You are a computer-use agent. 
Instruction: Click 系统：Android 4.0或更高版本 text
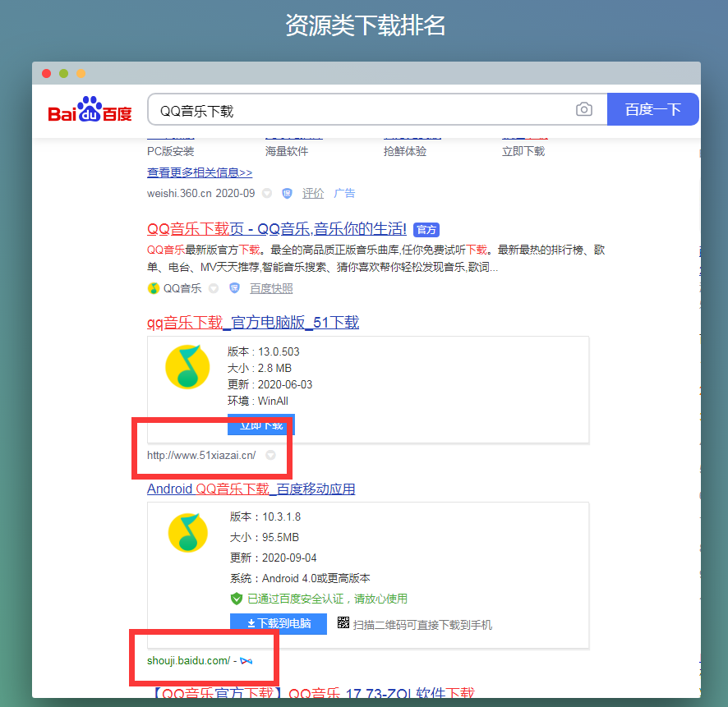point(300,579)
